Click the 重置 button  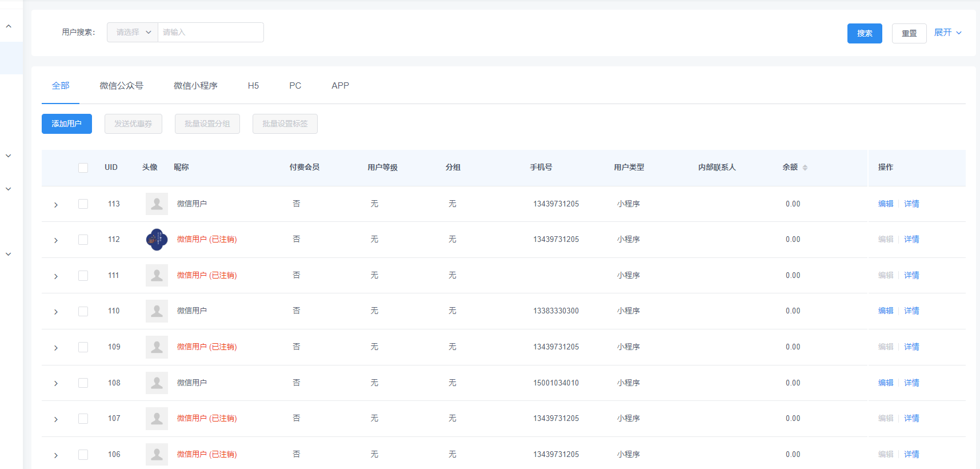pos(909,33)
